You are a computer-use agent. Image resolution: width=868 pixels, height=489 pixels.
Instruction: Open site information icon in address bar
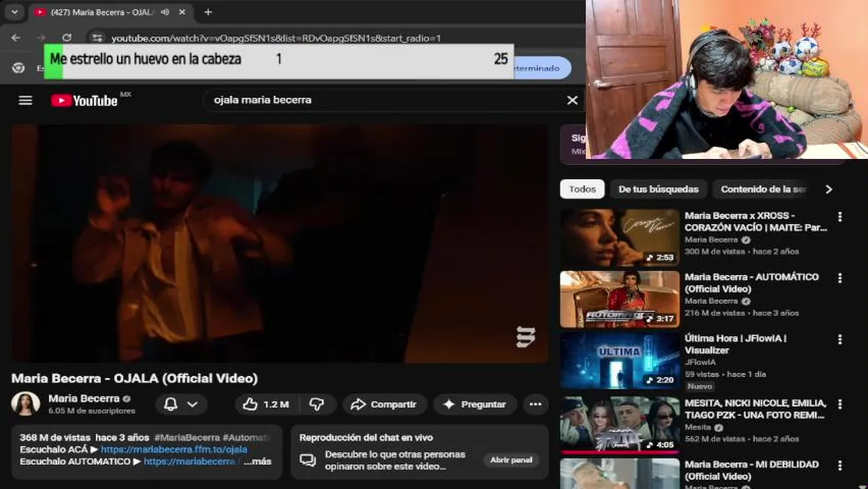tap(97, 38)
